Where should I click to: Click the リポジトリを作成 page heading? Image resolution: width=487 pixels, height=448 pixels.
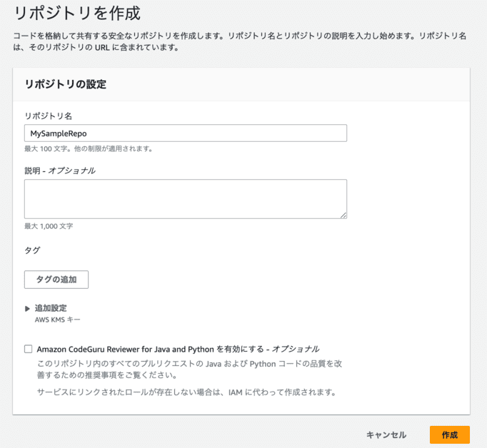(77, 13)
